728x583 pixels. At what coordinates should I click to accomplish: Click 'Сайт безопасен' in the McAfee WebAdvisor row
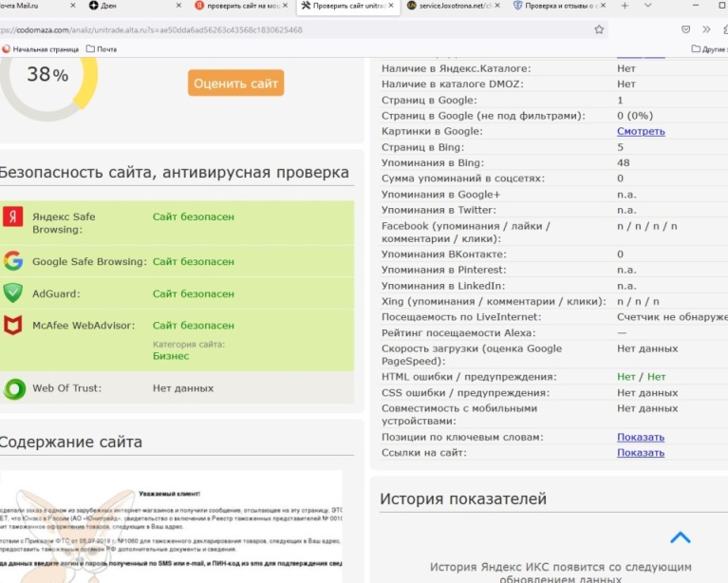(194, 326)
